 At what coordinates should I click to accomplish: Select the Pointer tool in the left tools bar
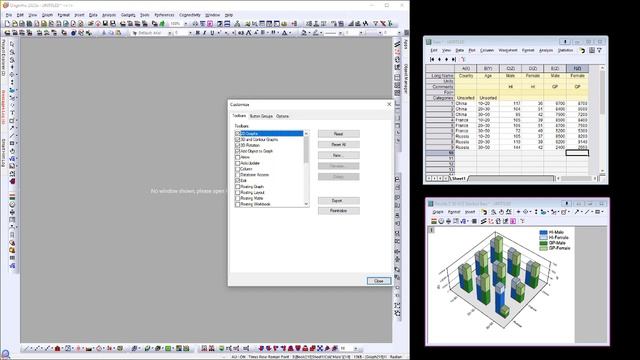[x=12, y=44]
